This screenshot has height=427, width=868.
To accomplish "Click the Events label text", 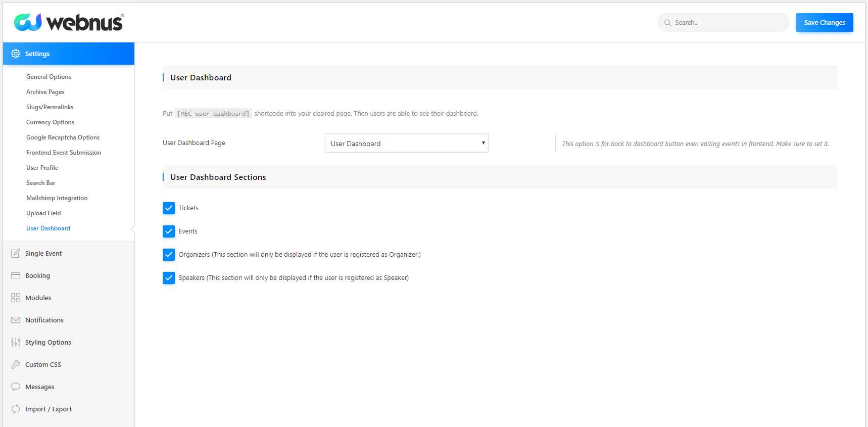I will [188, 231].
